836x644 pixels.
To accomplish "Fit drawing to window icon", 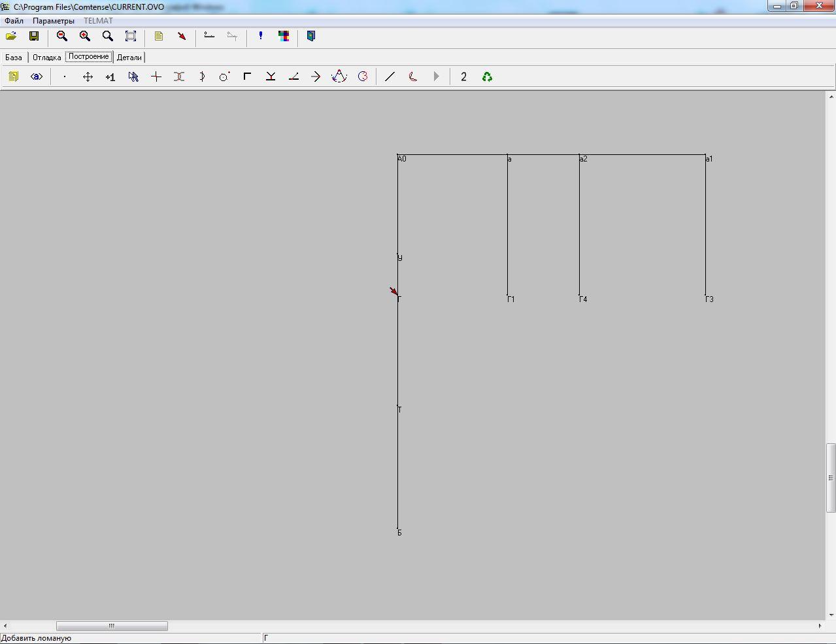I will click(131, 37).
